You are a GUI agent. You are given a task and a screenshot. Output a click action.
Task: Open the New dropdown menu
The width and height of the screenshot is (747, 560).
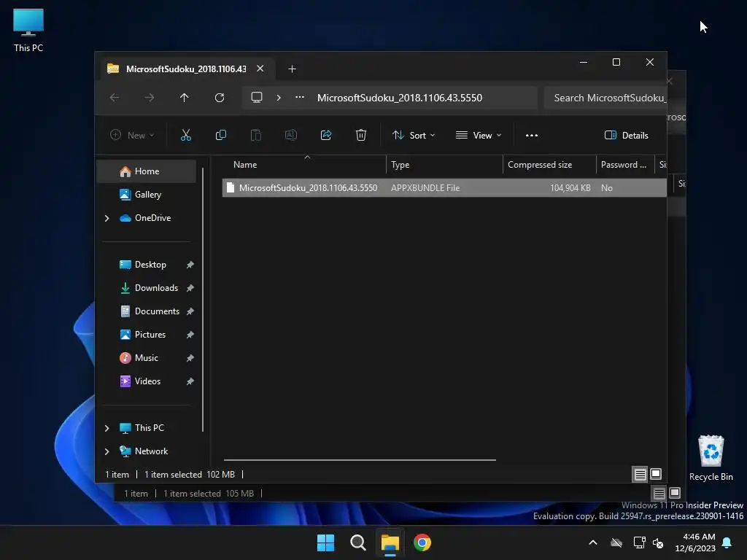tap(132, 135)
